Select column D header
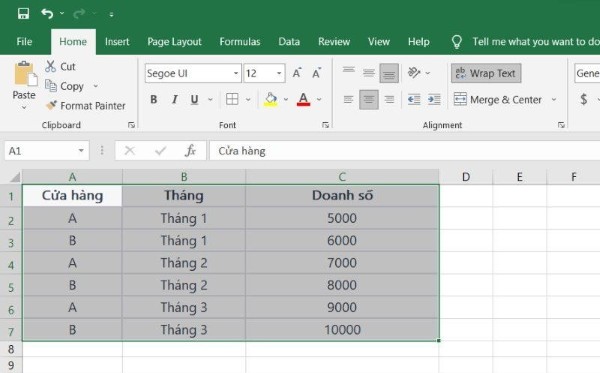600x373 pixels. pos(466,177)
